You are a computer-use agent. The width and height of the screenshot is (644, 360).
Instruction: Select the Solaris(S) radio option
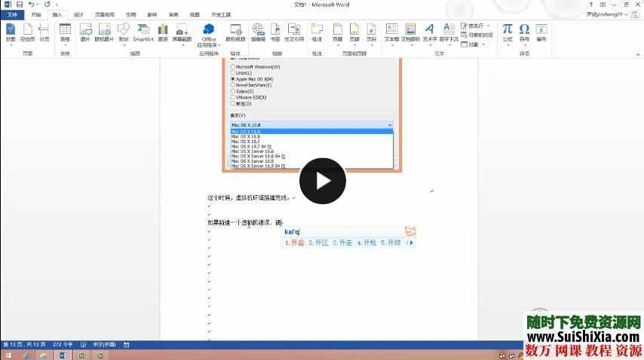[232, 91]
